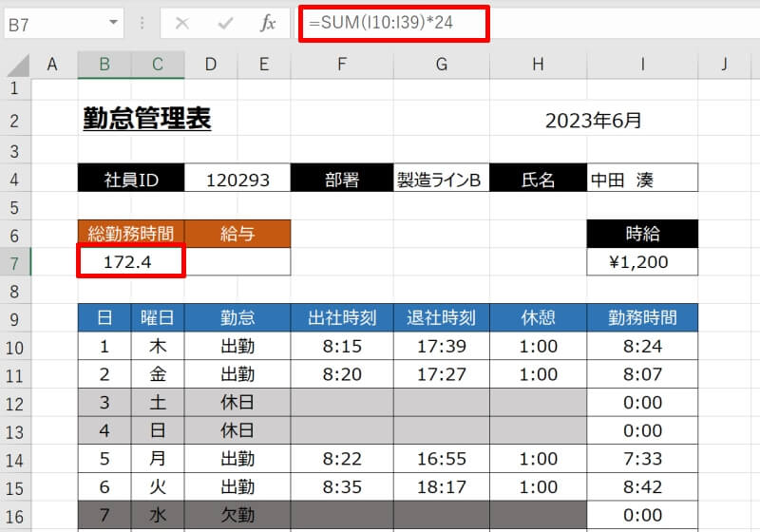This screenshot has width=760, height=532.
Task: Click the 部署 label cell
Action: 342,178
